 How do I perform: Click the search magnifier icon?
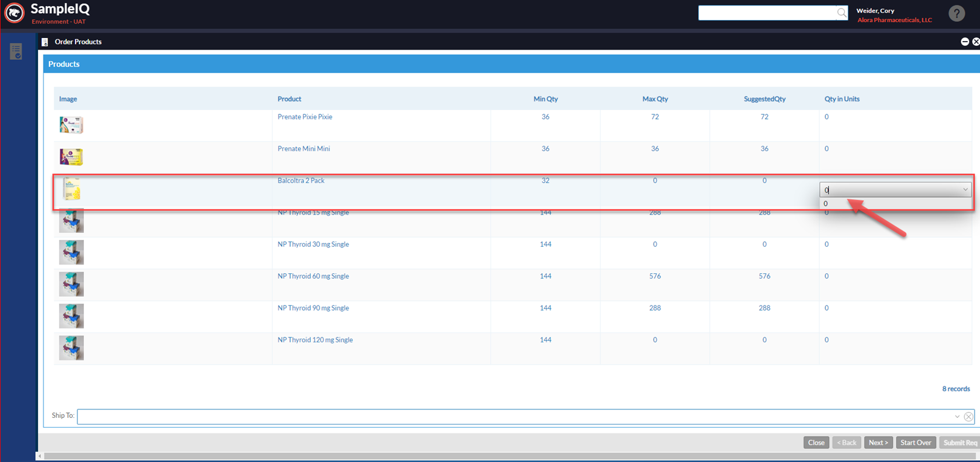[841, 13]
